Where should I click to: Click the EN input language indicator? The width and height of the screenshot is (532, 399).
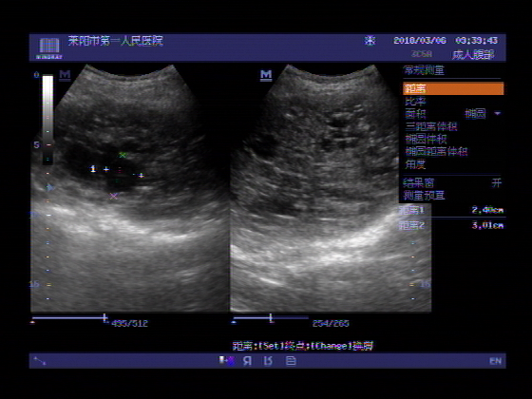[495, 361]
